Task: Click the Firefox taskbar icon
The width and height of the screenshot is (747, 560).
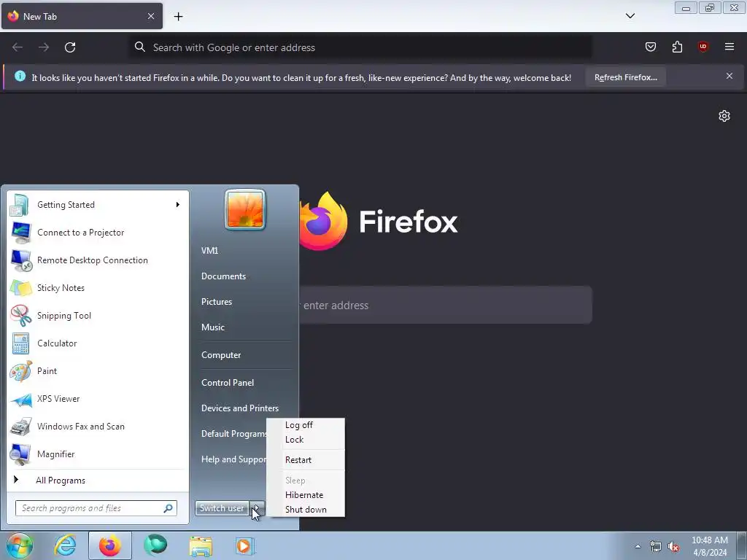Action: point(109,545)
